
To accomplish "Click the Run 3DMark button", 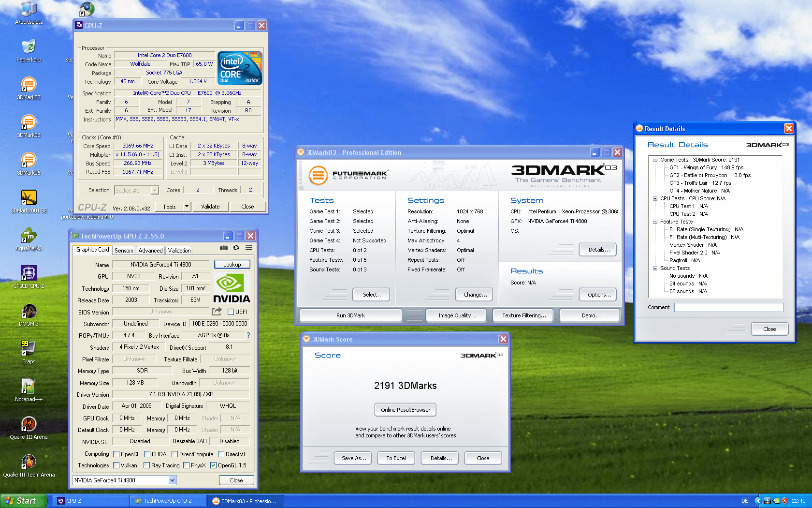I will click(351, 315).
